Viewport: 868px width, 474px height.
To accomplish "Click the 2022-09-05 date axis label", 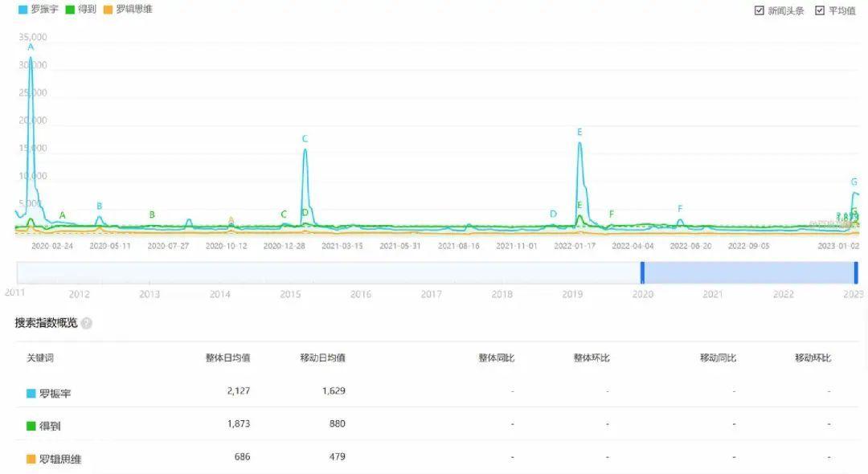I will 748,246.
